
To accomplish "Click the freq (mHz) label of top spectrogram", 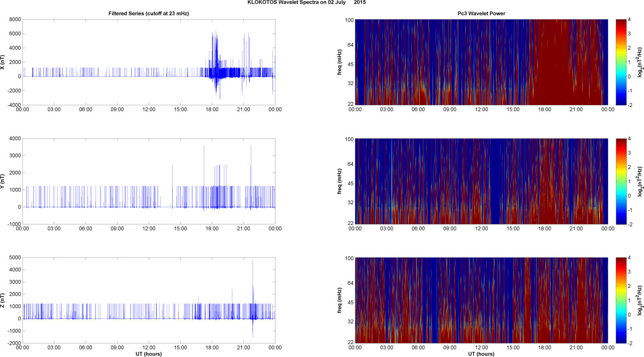I will [x=340, y=62].
